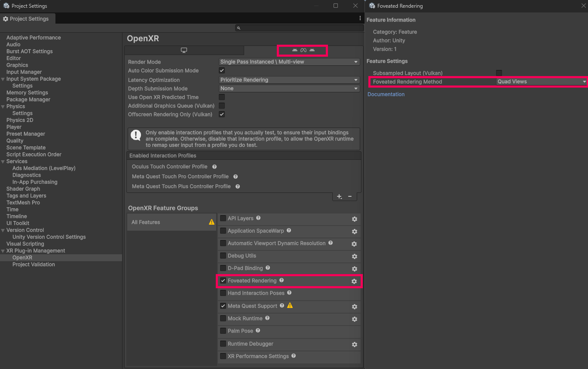Open the Foveated Rendering Method dropdown
Image resolution: width=588 pixels, height=369 pixels.
[x=541, y=82]
